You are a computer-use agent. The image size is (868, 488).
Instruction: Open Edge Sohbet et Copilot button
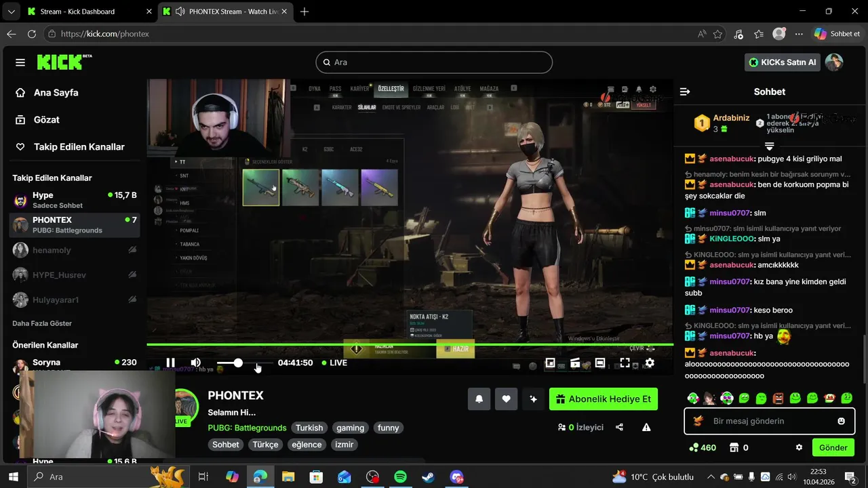(837, 34)
